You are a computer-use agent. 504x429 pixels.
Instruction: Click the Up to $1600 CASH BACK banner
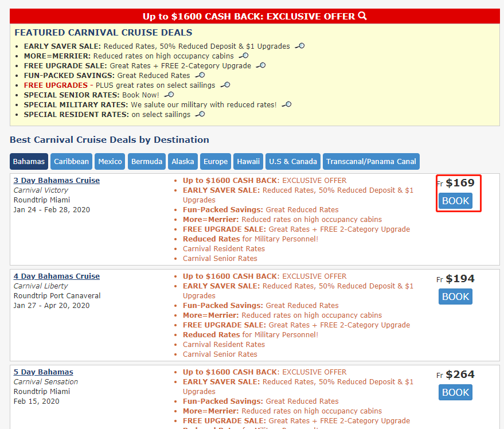click(255, 16)
